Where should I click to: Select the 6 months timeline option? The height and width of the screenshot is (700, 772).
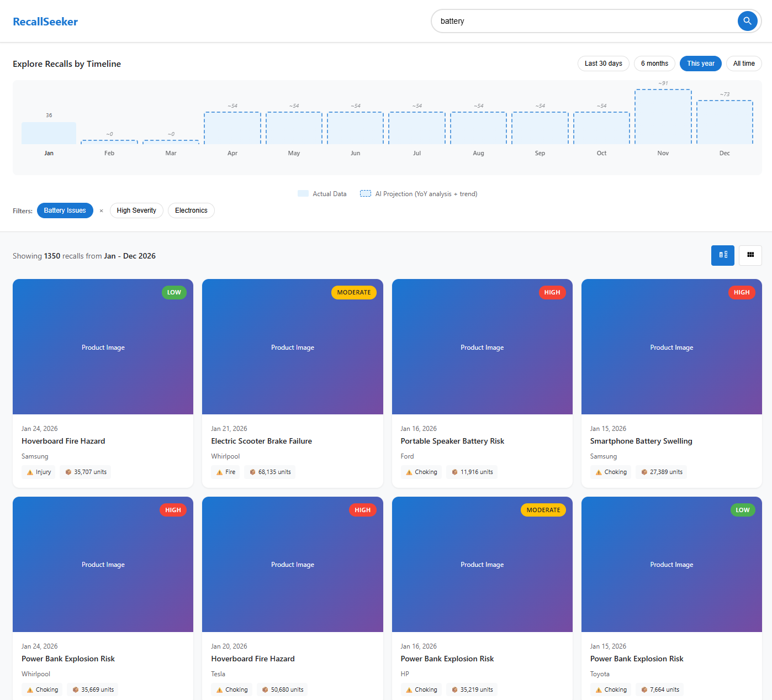click(654, 64)
